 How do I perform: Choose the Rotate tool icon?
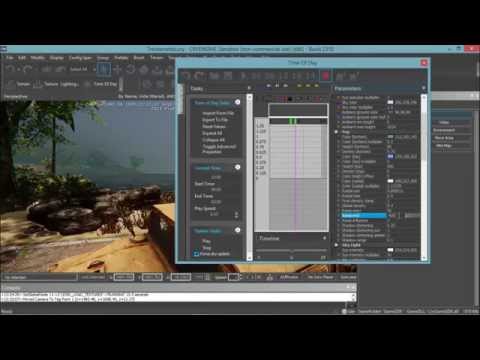click(x=130, y=69)
